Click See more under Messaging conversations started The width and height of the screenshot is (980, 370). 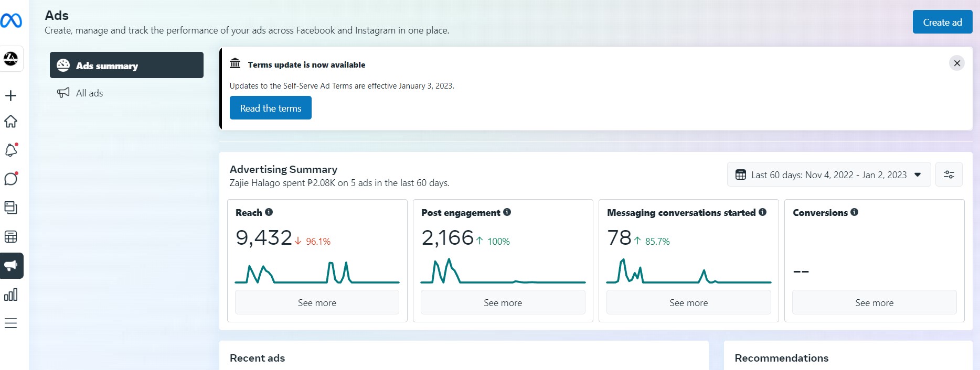click(x=688, y=303)
